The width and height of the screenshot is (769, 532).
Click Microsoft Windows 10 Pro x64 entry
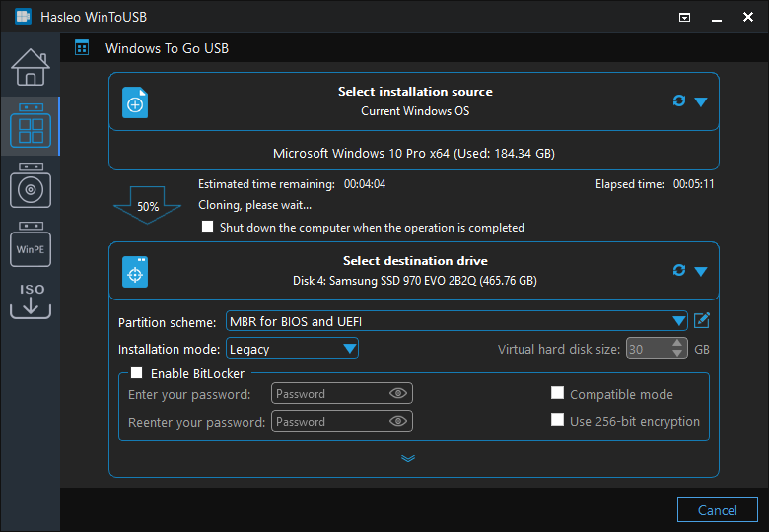tap(414, 153)
